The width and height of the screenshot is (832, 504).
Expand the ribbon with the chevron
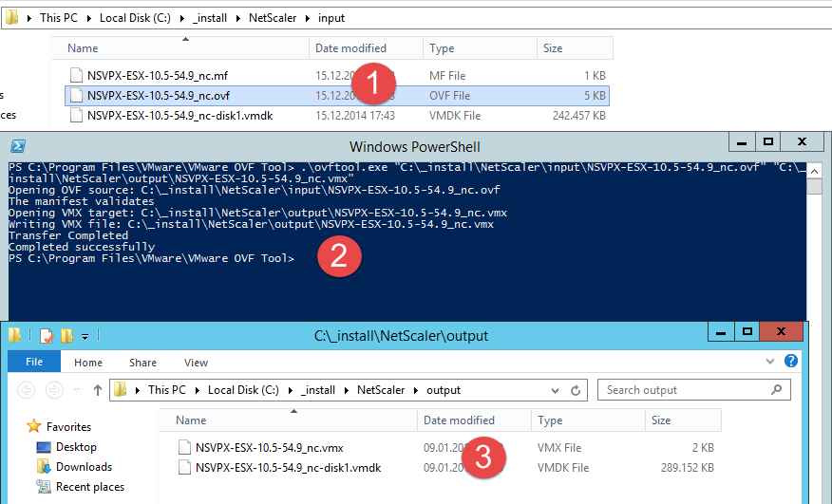click(x=770, y=362)
